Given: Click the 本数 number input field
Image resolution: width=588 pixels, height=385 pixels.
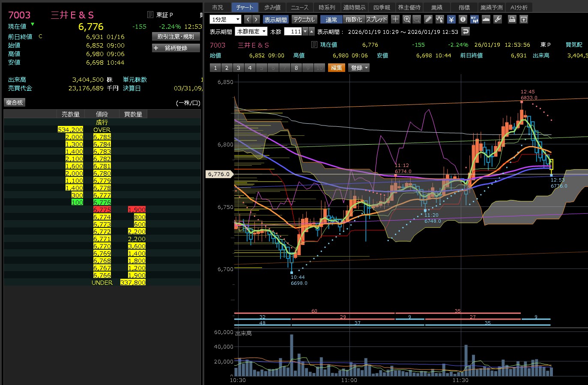Looking at the screenshot, I should (x=293, y=31).
